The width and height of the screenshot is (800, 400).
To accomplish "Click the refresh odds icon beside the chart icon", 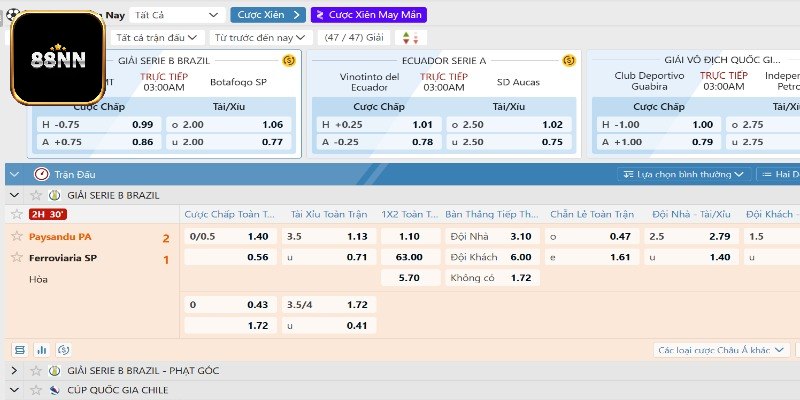I will tap(64, 350).
